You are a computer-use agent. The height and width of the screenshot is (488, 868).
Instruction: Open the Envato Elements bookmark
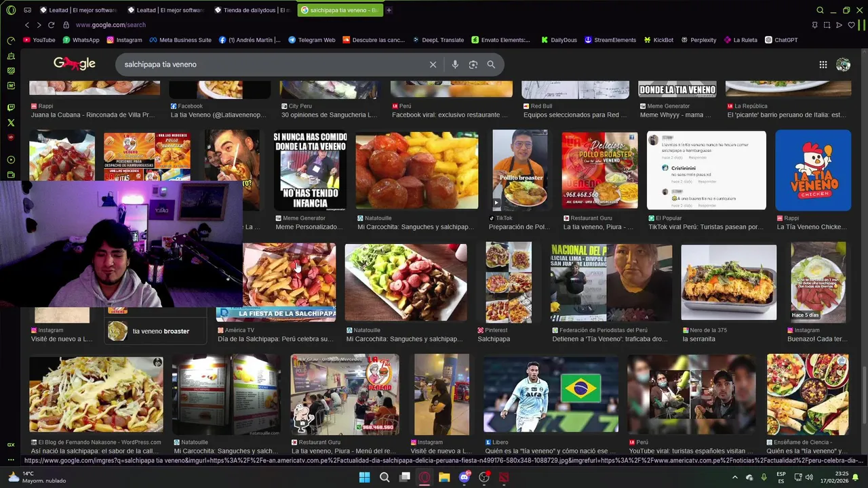tap(501, 40)
